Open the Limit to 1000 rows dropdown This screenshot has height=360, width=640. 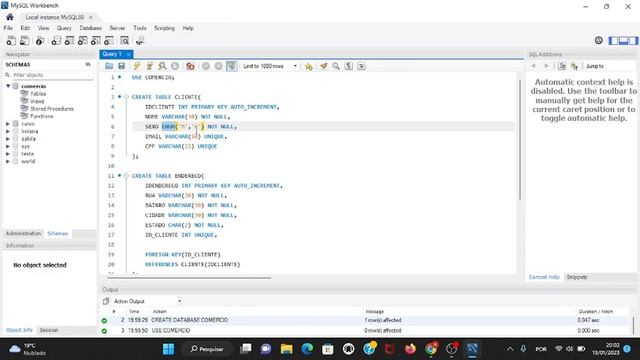270,66
